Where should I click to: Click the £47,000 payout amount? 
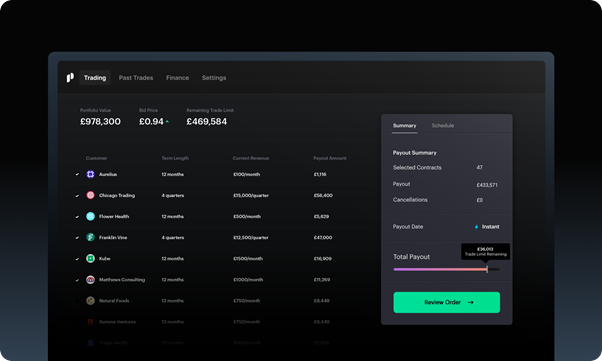323,238
